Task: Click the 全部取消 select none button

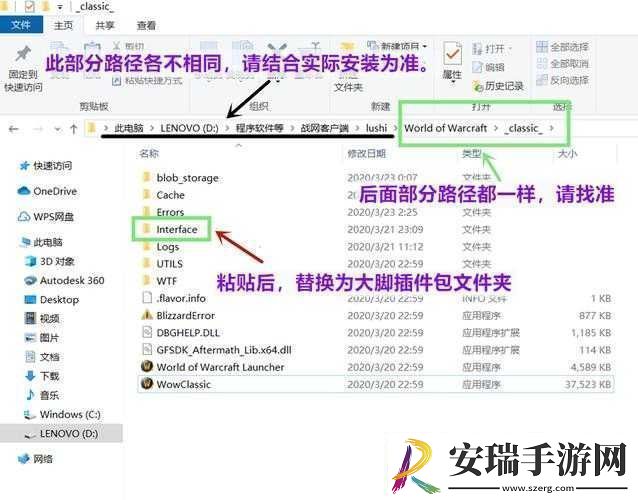Action: pyautogui.click(x=563, y=64)
